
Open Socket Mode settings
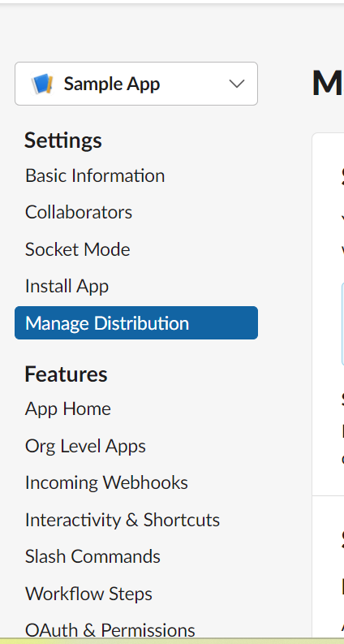click(x=78, y=249)
